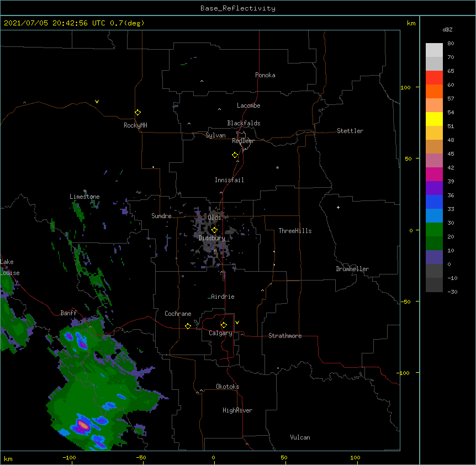Select the Calgary label
The height and width of the screenshot is (465, 476).
220,333
